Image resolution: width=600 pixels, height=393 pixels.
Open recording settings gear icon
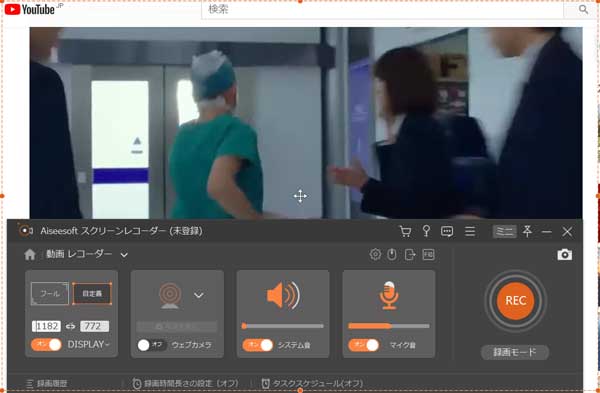pos(375,254)
